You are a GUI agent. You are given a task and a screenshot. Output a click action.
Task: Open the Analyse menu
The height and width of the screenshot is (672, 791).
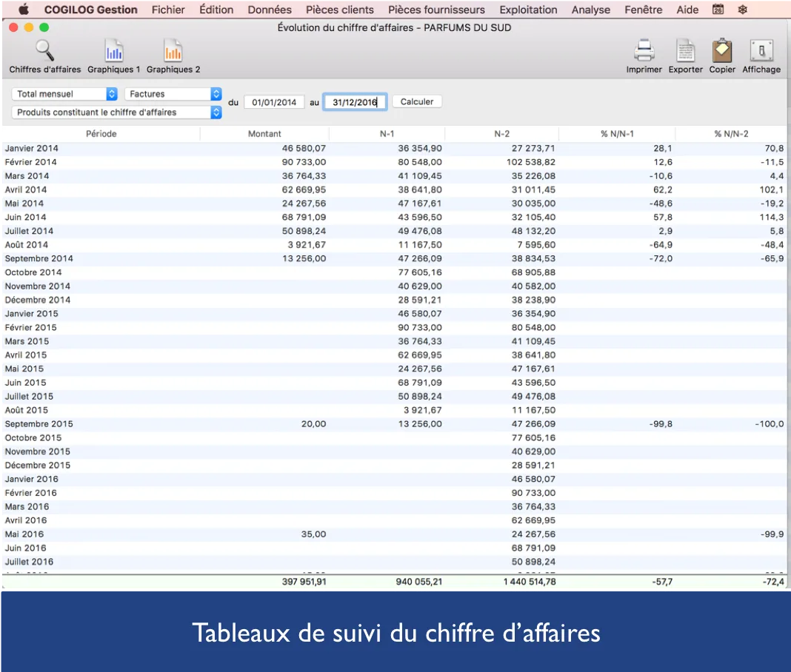point(591,10)
